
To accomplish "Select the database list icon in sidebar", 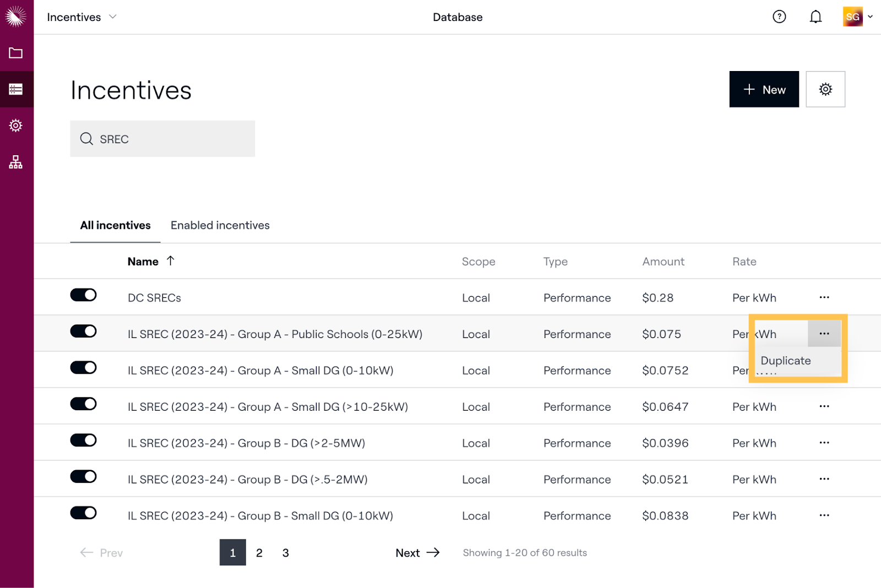I will point(16,89).
